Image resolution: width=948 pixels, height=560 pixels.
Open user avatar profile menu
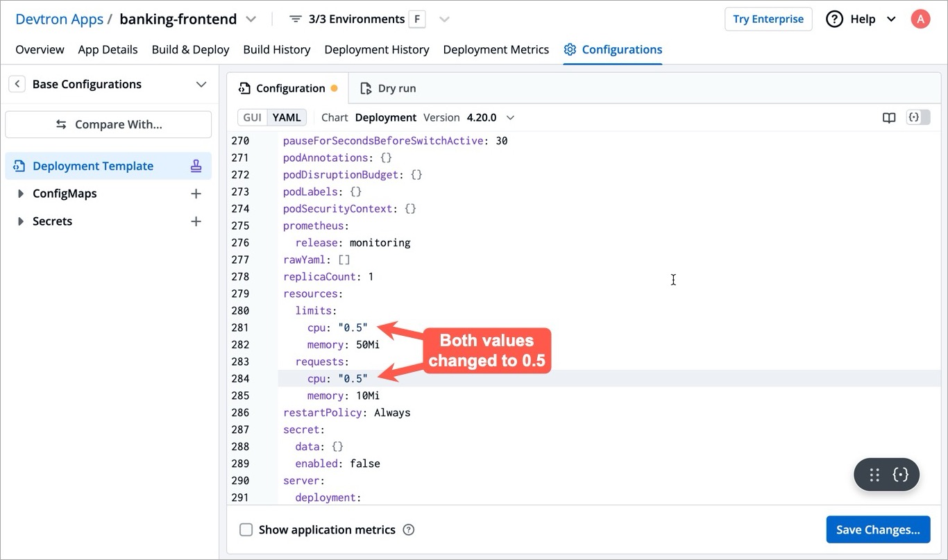[920, 19]
